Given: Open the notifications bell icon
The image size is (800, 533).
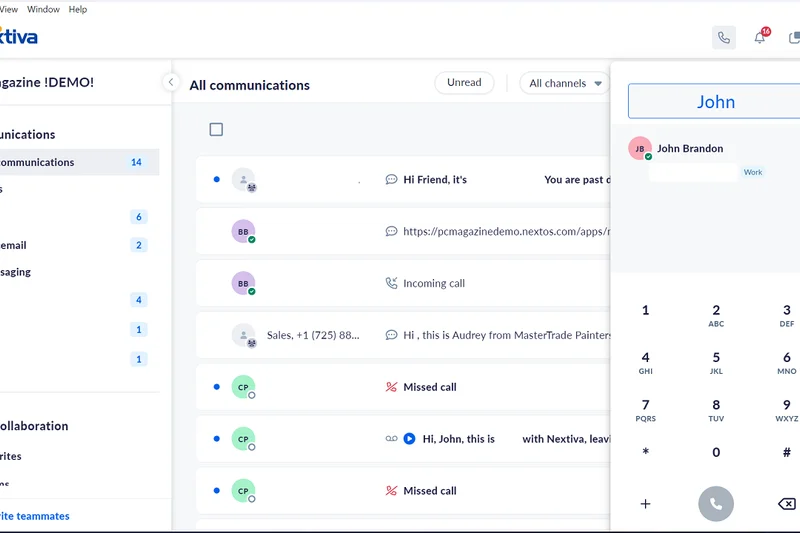Looking at the screenshot, I should point(760,38).
